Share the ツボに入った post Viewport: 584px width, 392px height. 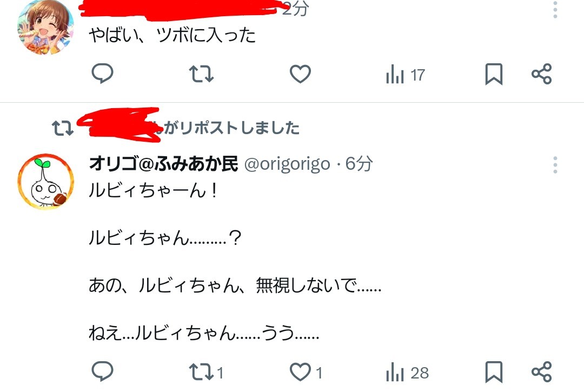541,74
